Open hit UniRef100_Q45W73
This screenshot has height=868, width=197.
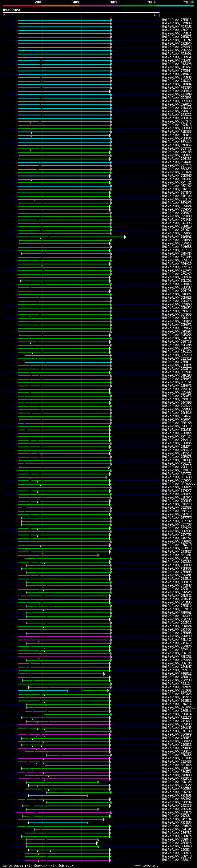pos(177,37)
